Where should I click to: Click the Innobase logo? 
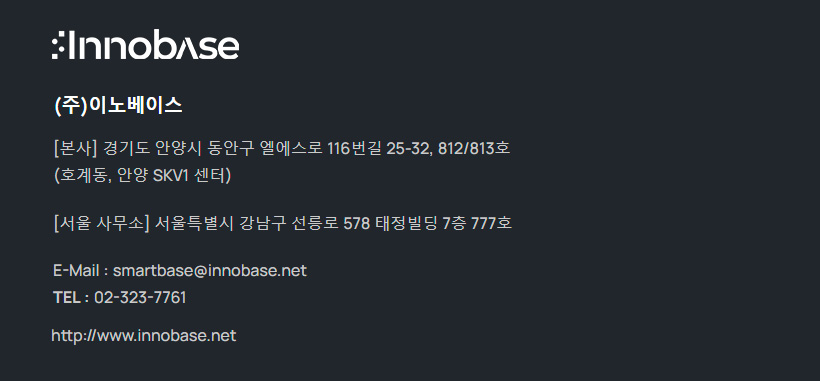coord(145,44)
